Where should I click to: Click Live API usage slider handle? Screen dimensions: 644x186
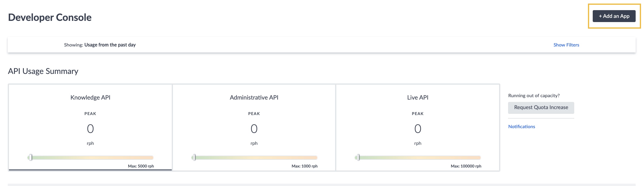click(358, 157)
